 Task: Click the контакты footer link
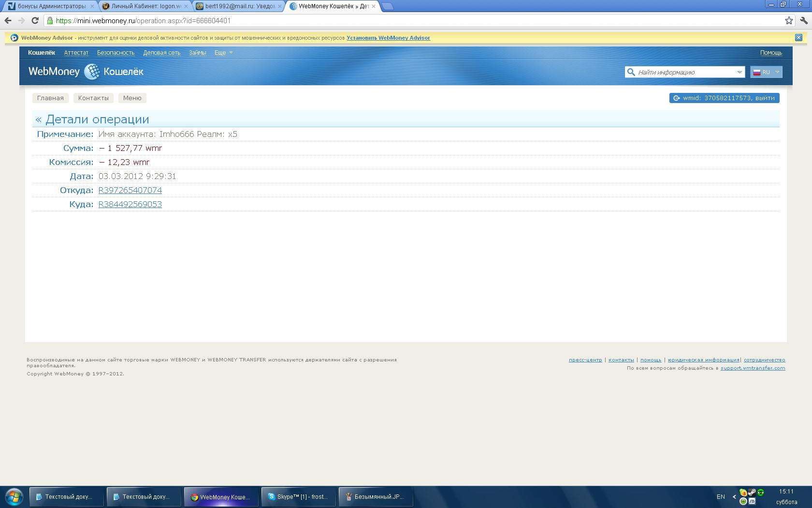[621, 360]
